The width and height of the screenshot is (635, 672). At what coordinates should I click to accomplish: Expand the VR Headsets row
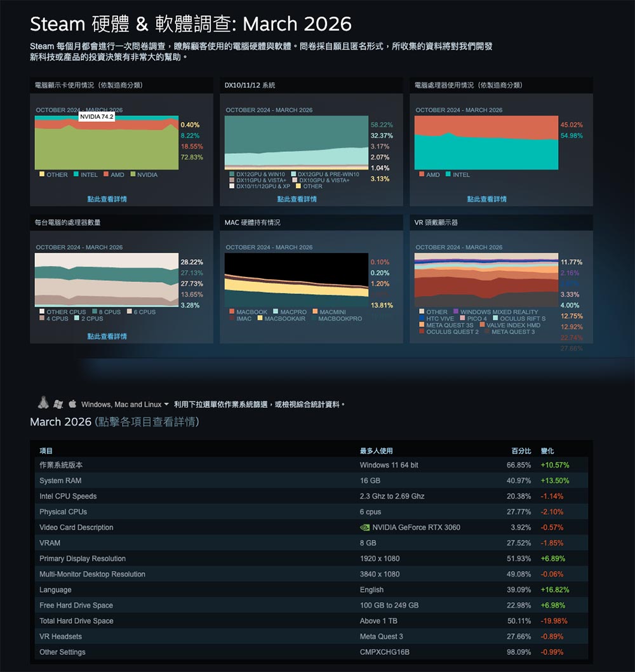(x=60, y=636)
